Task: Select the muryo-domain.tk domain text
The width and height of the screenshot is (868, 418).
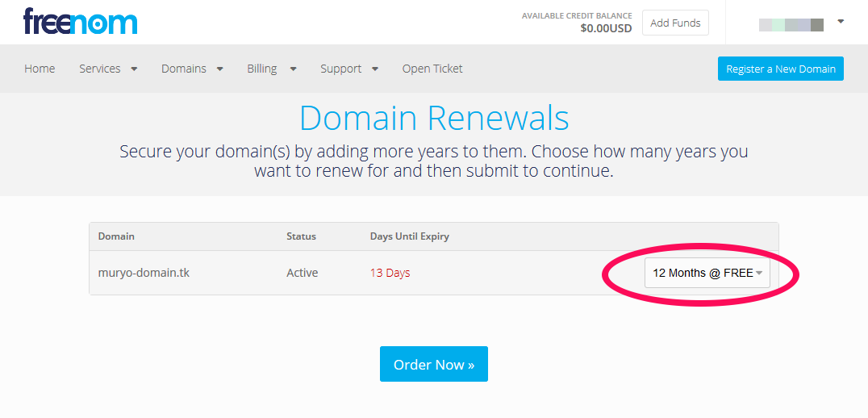Action: pyautogui.click(x=144, y=273)
